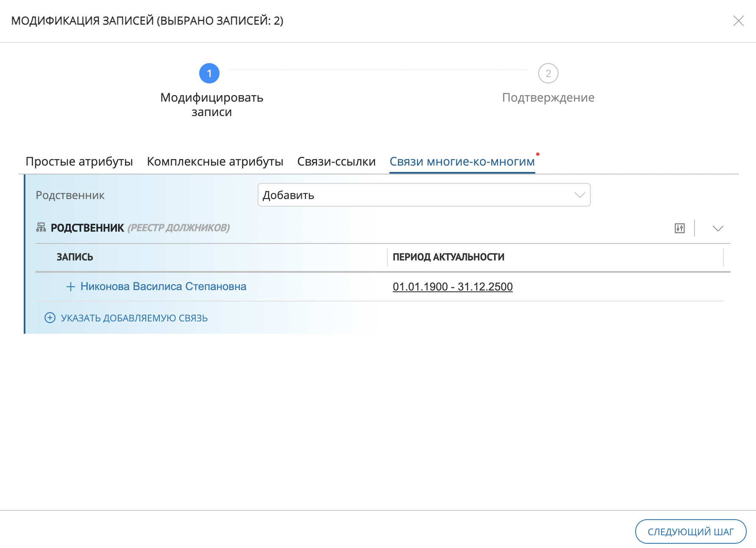Click the step 1 circle indicator
This screenshot has height=548, width=756.
[x=209, y=73]
